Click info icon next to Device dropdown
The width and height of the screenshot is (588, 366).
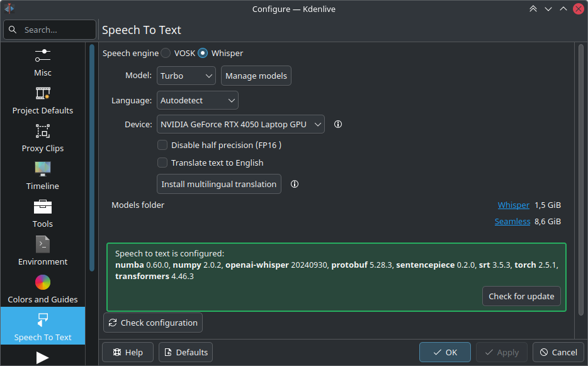coord(338,125)
